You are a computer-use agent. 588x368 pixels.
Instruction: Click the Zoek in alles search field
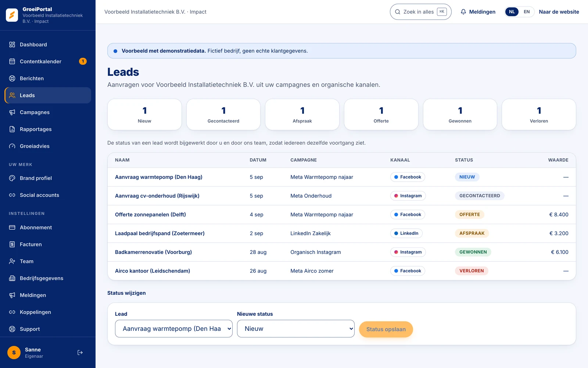click(420, 12)
